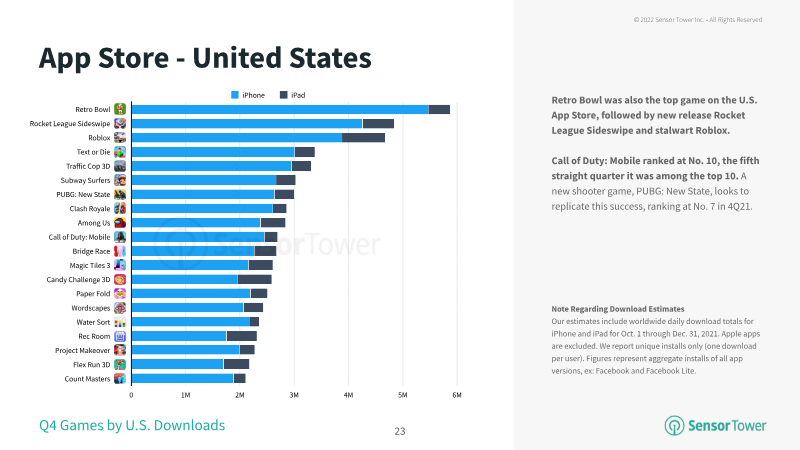Screen dimensions: 800x450
Task: Toggle the iPhone legend series
Action: (248, 95)
